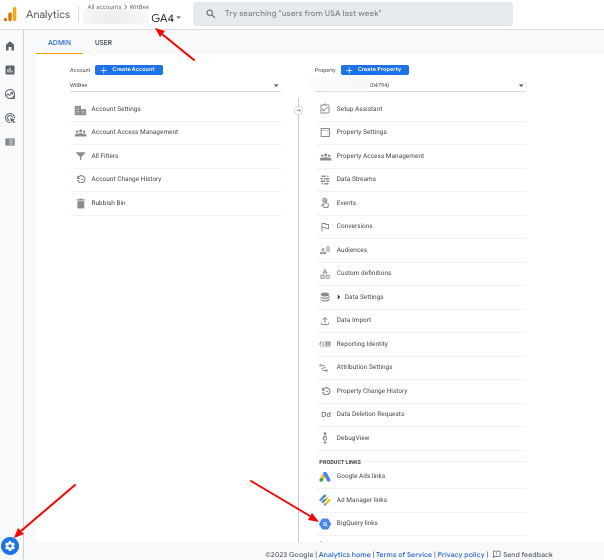Click the Custom definitions shapes icon

click(325, 274)
